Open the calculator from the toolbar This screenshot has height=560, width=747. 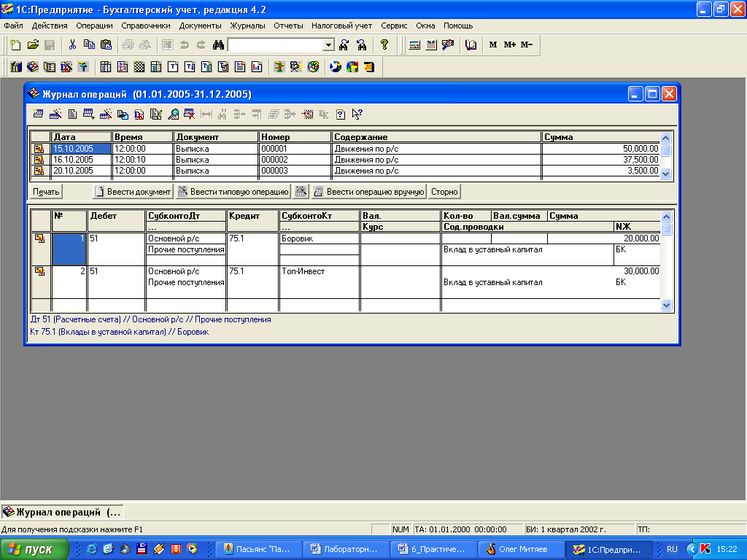coord(414,44)
